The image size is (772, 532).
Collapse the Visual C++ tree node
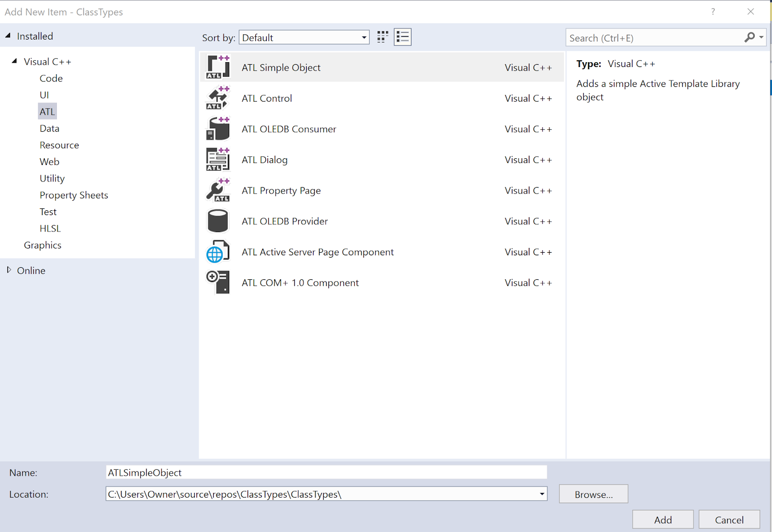pos(14,61)
